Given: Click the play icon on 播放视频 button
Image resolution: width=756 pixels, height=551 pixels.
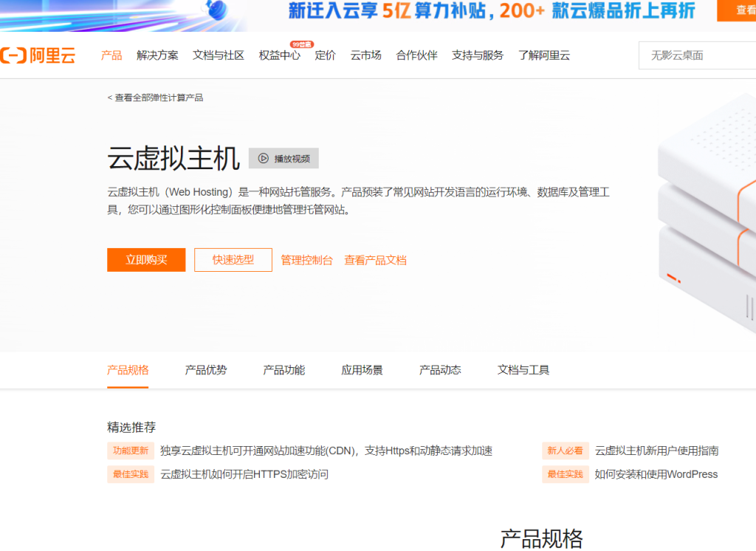Looking at the screenshot, I should click(262, 158).
